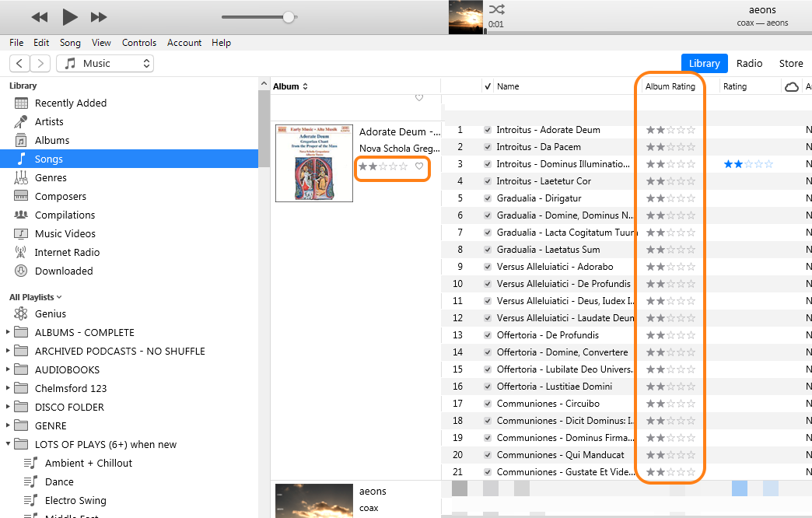Select the Composers piano icon
Screen dimensions: 812x518
coord(21,196)
